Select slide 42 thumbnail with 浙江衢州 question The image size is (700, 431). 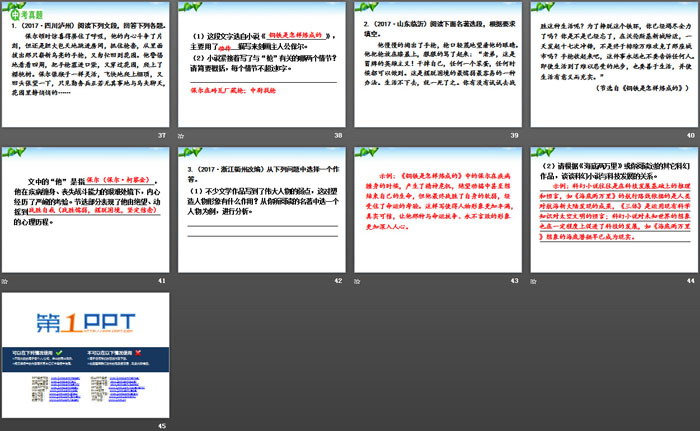262,210
